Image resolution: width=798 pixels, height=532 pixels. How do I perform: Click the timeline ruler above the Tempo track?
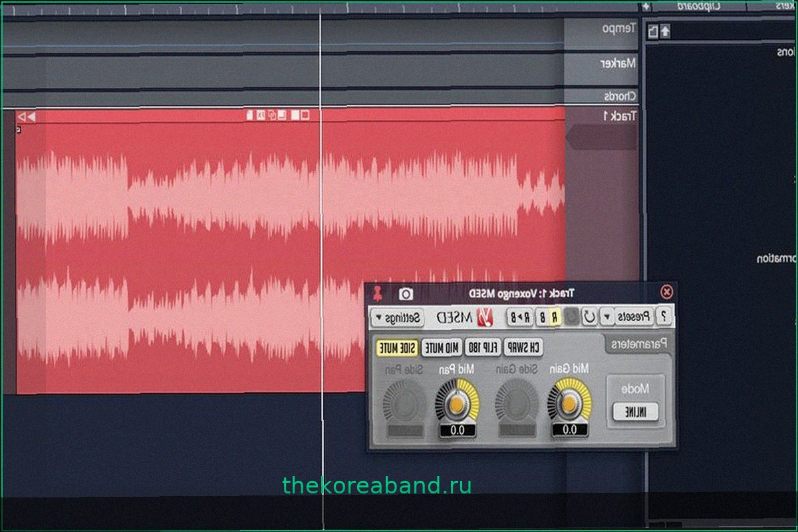click(x=319, y=10)
